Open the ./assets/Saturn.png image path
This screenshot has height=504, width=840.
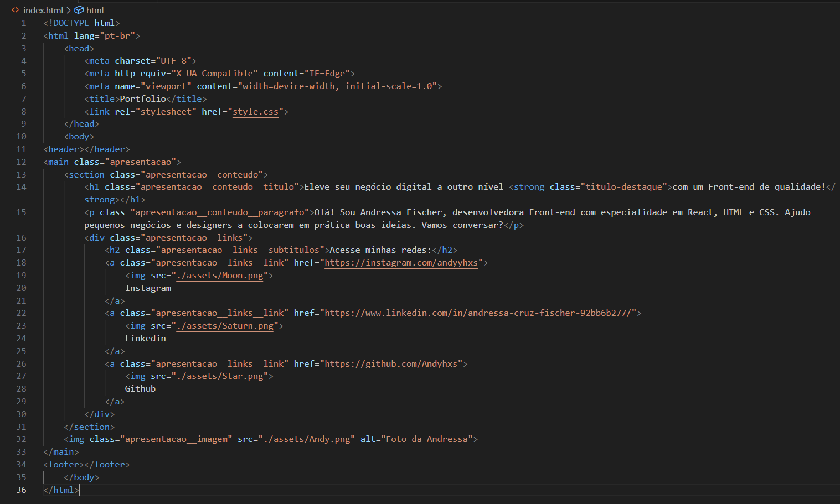tap(225, 325)
